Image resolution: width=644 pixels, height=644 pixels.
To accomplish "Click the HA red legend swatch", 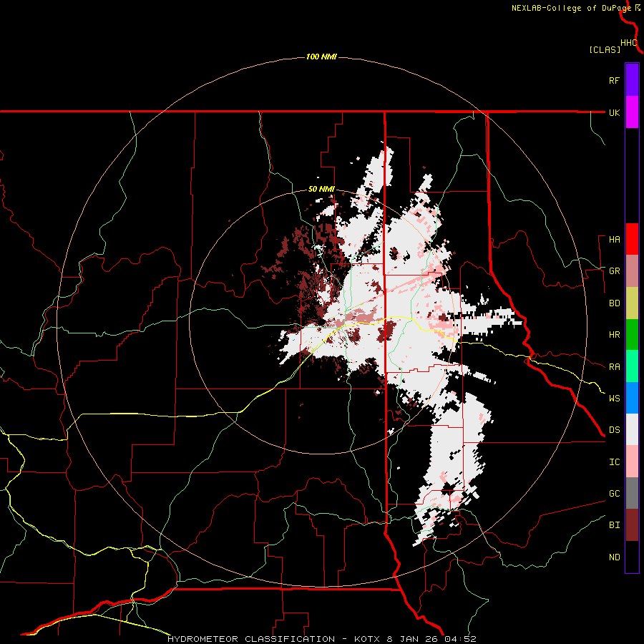I will (632, 239).
